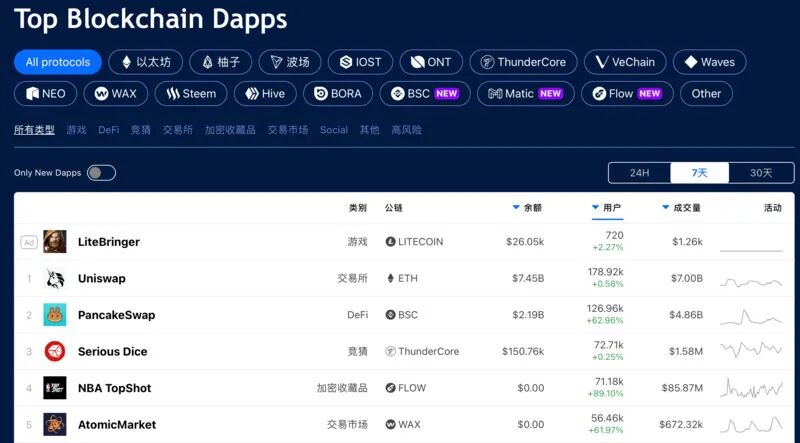
Task: Click the FLOW chain label for NBA TopShot
Action: coord(406,388)
